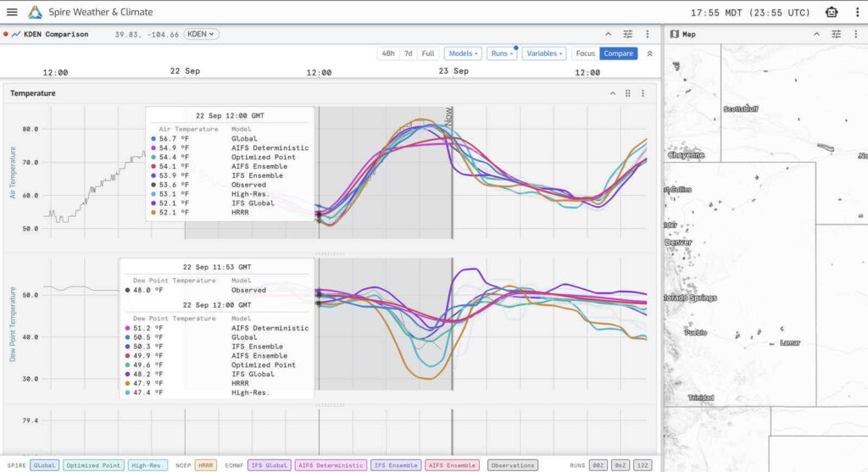868x472 pixels.
Task: Click the Scottsbluff label on the map
Action: pos(741,109)
